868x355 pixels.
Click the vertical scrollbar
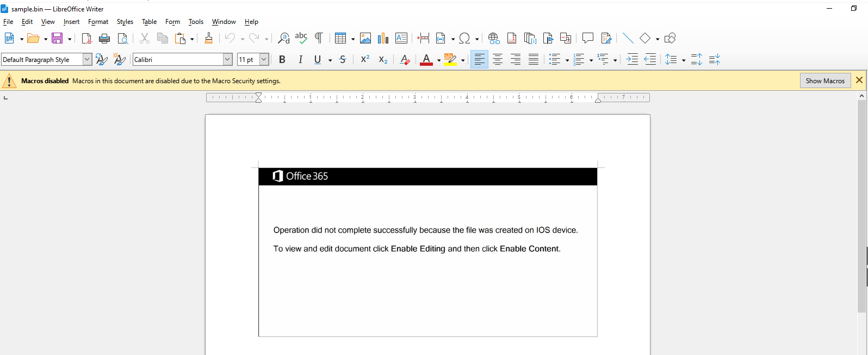point(861,207)
